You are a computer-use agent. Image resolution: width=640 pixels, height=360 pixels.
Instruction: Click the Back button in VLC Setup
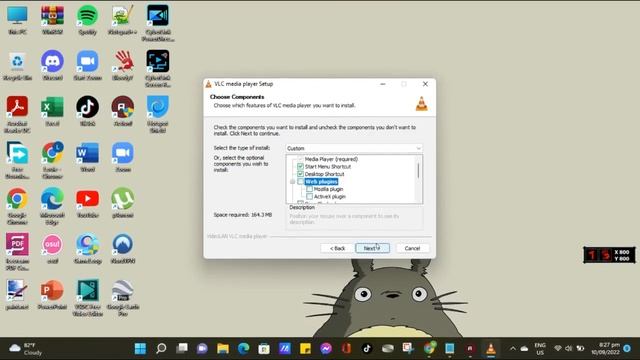tap(337, 248)
